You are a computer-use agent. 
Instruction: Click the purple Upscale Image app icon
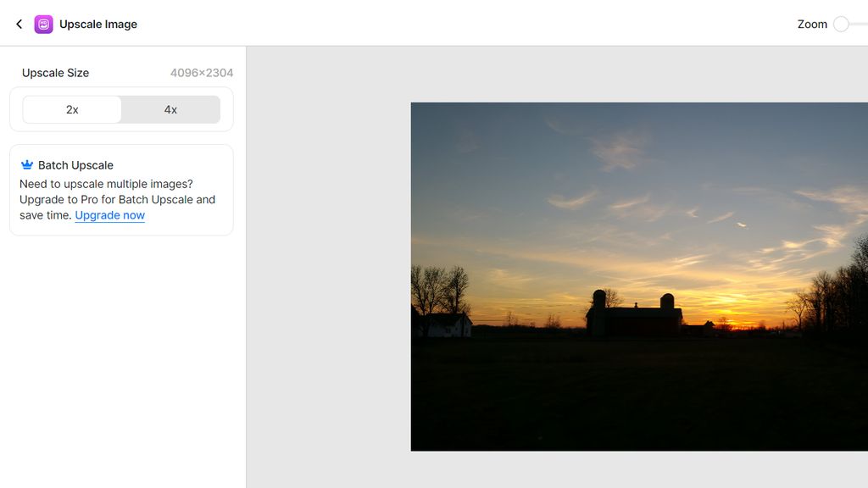coord(44,25)
